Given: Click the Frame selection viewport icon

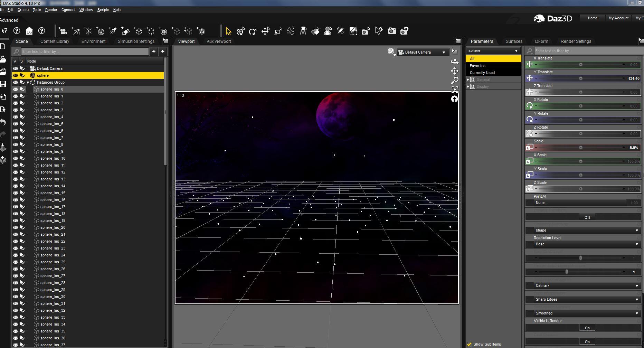Looking at the screenshot, I should pyautogui.click(x=455, y=90).
